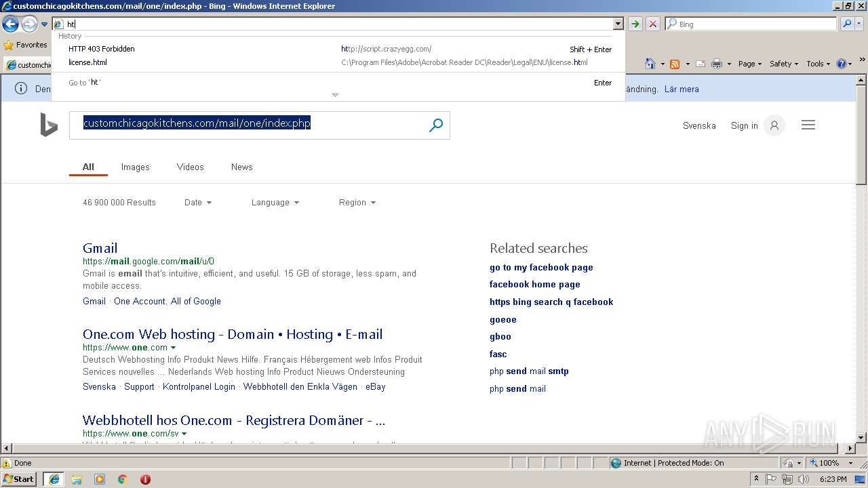Click the Lär mera link
The width and height of the screenshot is (868, 488).
[682, 89]
